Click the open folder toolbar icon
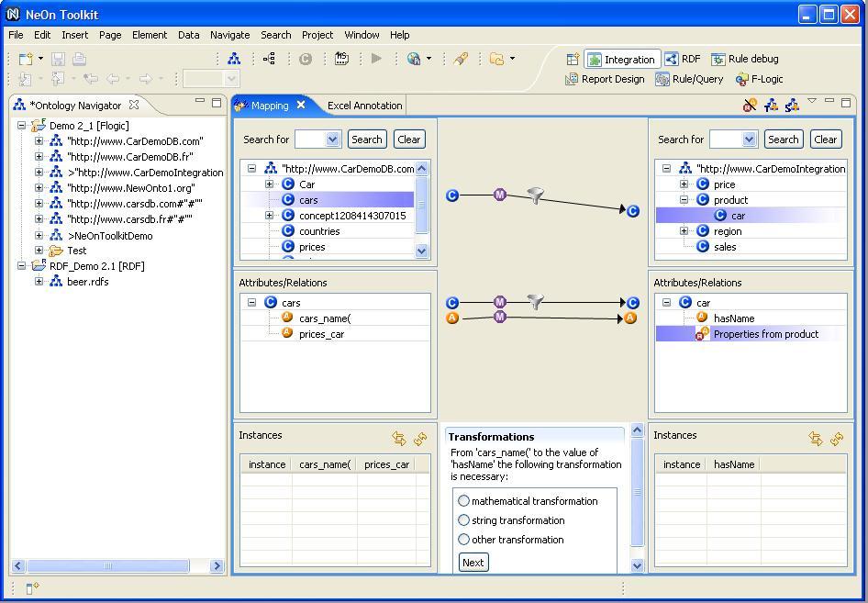 click(x=497, y=59)
